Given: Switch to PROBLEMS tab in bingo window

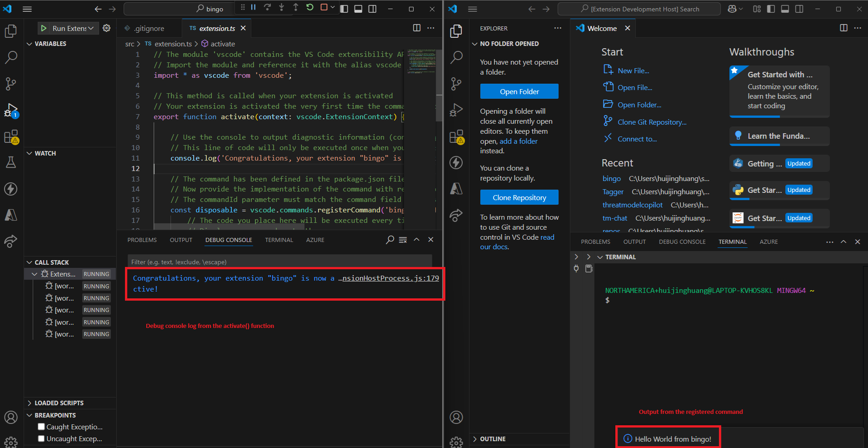Looking at the screenshot, I should [x=142, y=240].
